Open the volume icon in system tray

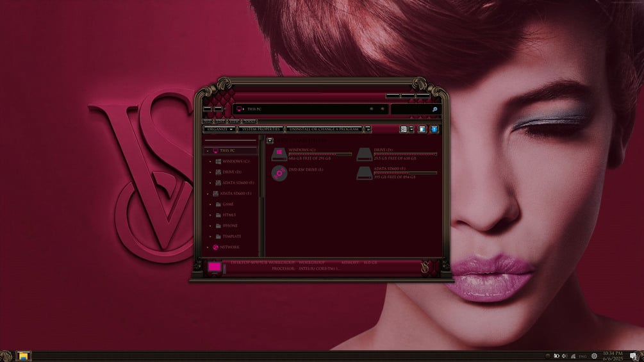pyautogui.click(x=565, y=356)
